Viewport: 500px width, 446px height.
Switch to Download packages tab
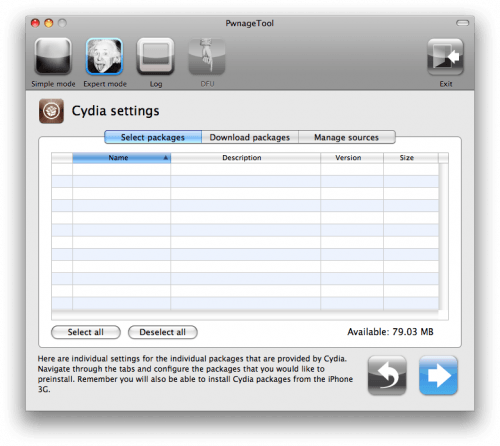(x=250, y=137)
